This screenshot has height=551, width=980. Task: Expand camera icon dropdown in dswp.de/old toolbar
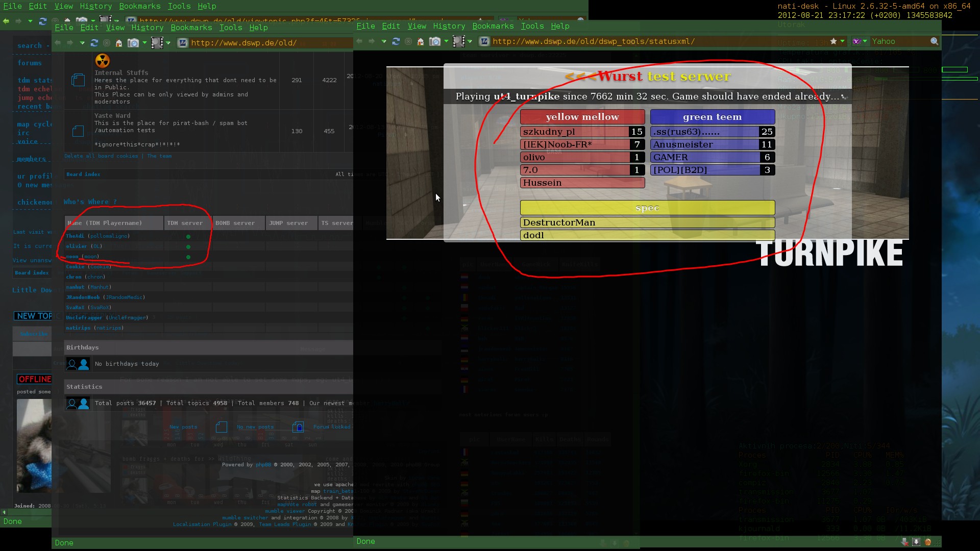(144, 43)
